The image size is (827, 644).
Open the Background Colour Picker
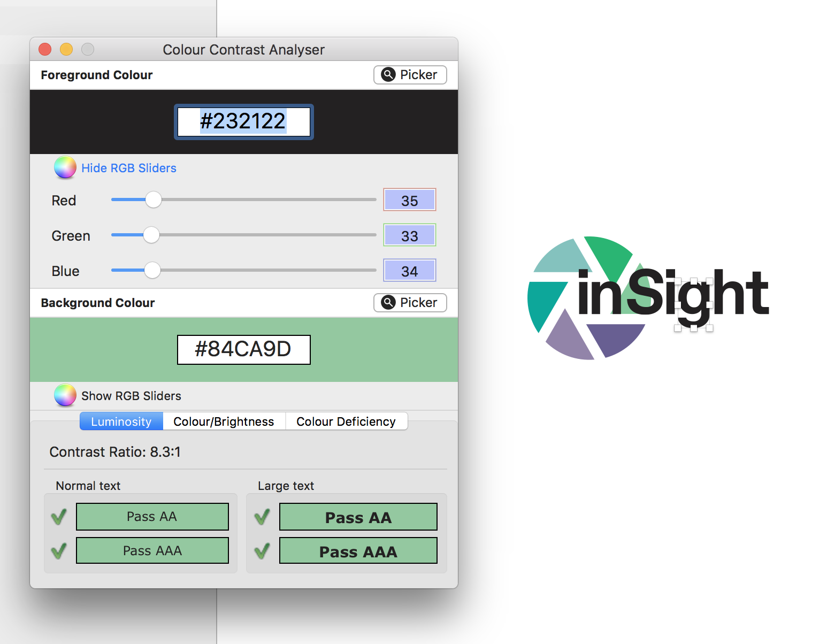point(410,303)
